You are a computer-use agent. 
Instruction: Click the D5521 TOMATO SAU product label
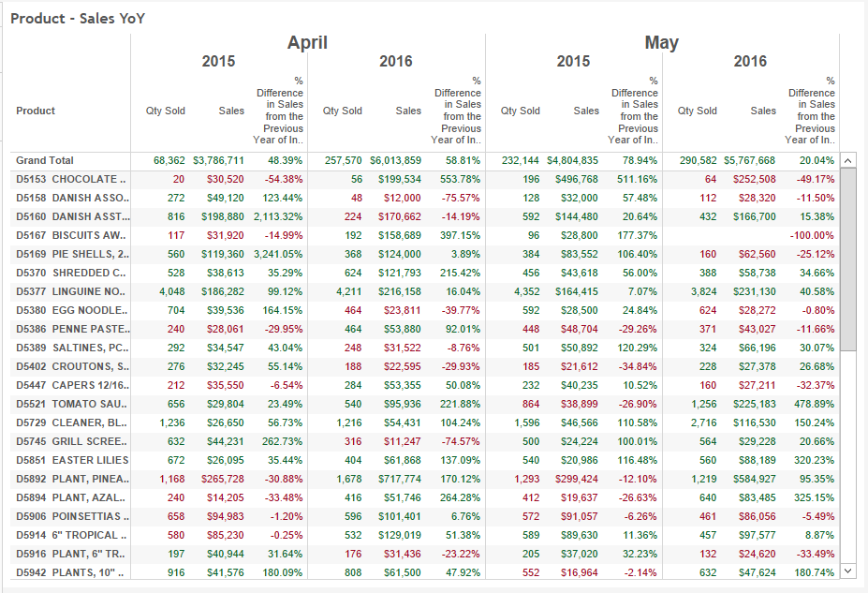click(x=71, y=404)
